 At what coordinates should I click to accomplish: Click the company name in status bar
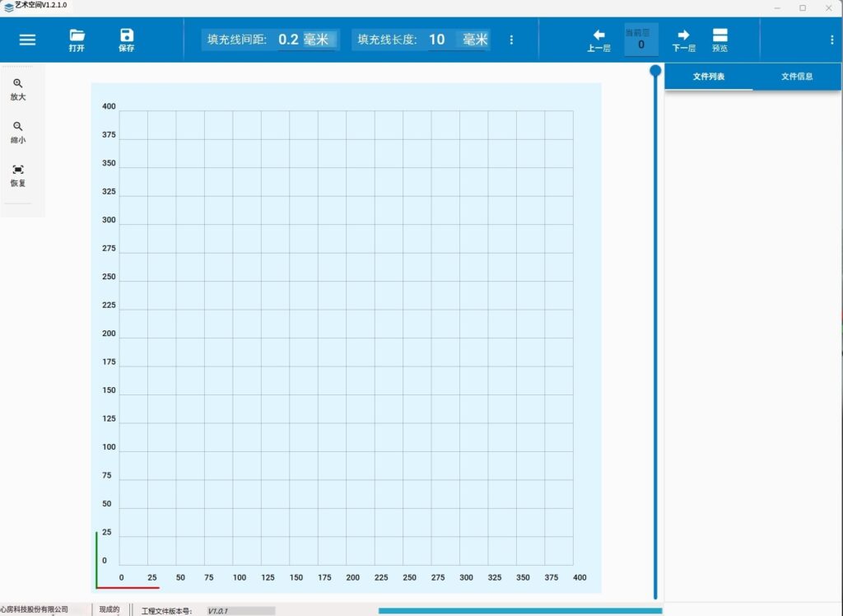(x=35, y=609)
